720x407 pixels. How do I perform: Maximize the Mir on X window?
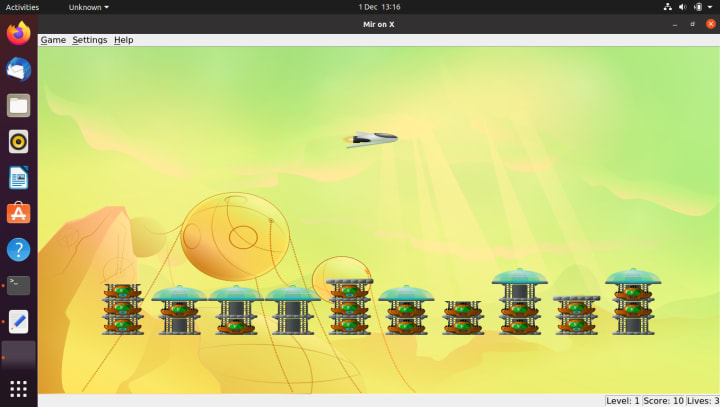(692, 24)
